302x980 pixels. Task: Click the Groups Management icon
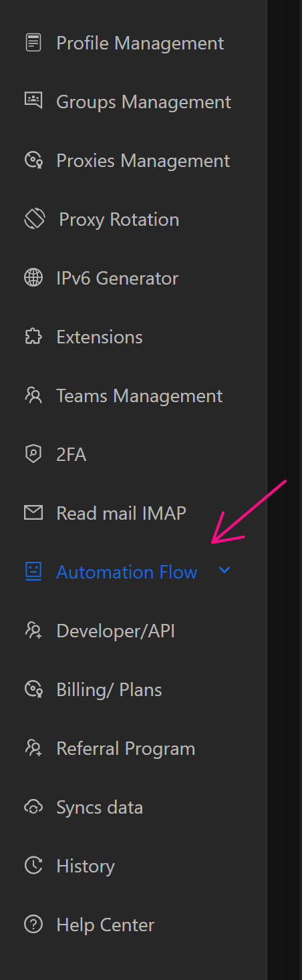(x=33, y=101)
